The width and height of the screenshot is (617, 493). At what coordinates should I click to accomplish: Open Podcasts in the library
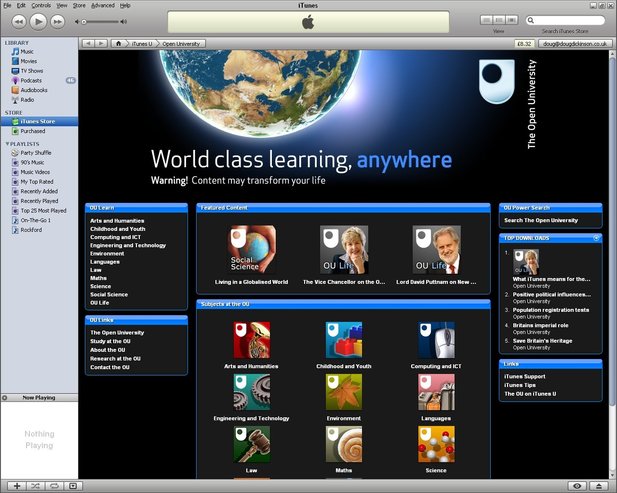(31, 80)
